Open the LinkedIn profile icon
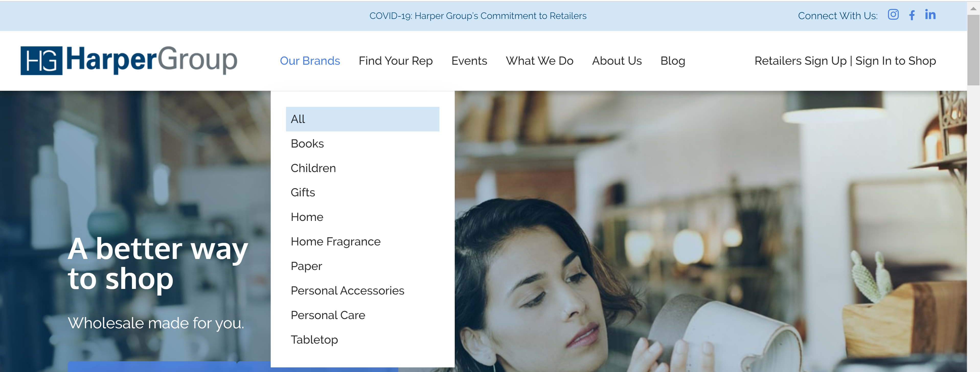This screenshot has width=980, height=372. pyautogui.click(x=930, y=15)
